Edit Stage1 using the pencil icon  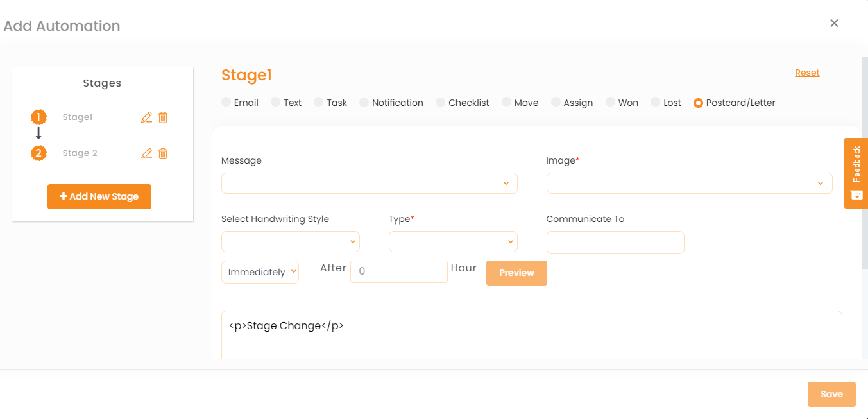tap(146, 117)
